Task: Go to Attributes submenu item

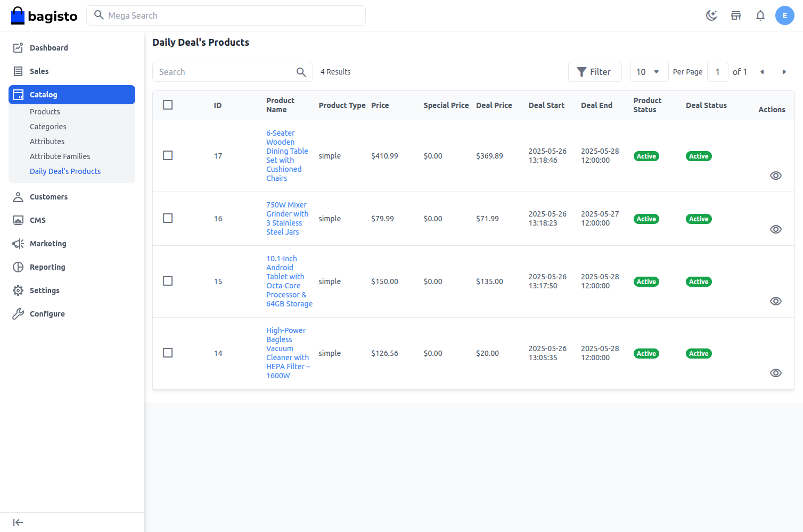Action: click(x=47, y=142)
